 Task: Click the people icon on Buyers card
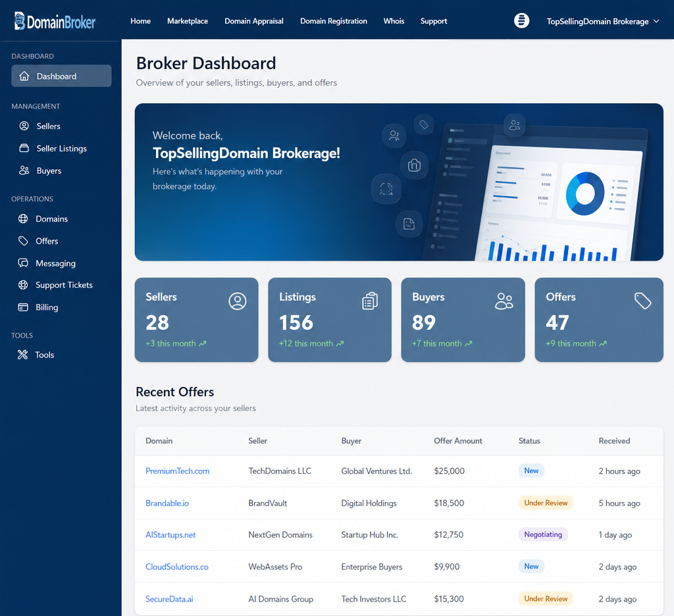click(x=504, y=301)
